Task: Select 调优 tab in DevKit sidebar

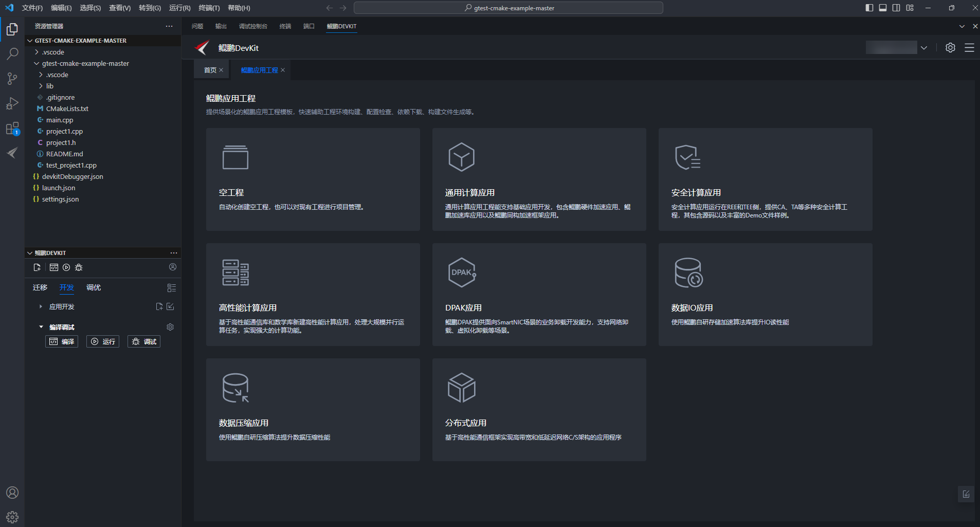Action: click(94, 287)
